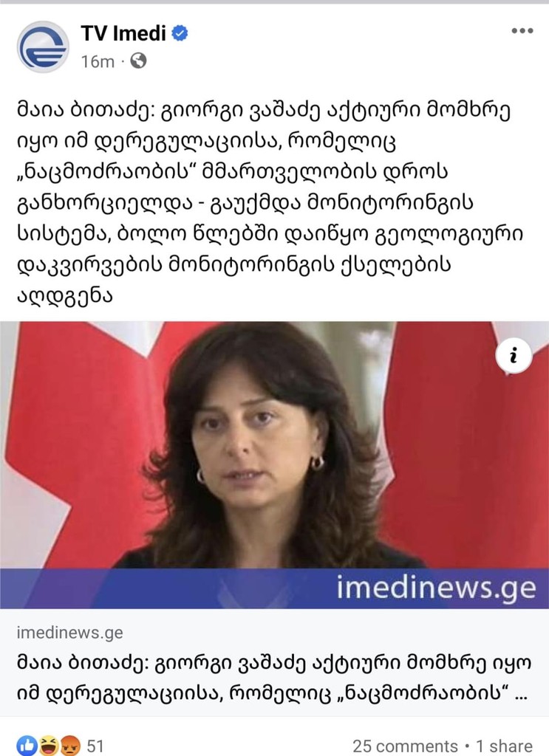The width and height of the screenshot is (549, 756).
Task: Click the verified badge next to TV Imedi
Action: pyautogui.click(x=180, y=33)
